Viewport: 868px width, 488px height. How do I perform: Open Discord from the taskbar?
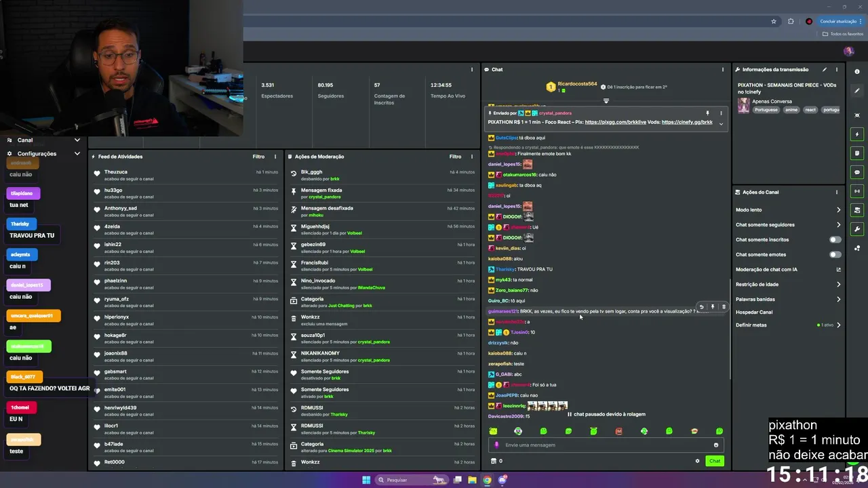pyautogui.click(x=502, y=480)
